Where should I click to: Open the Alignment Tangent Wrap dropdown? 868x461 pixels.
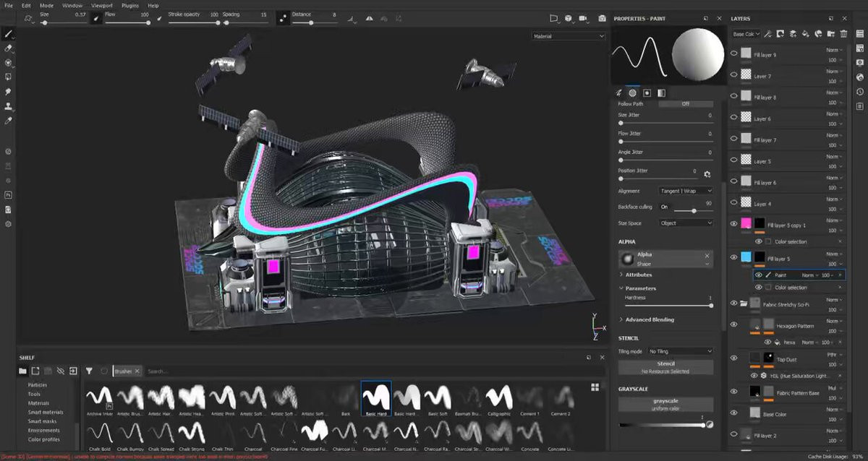pyautogui.click(x=685, y=191)
